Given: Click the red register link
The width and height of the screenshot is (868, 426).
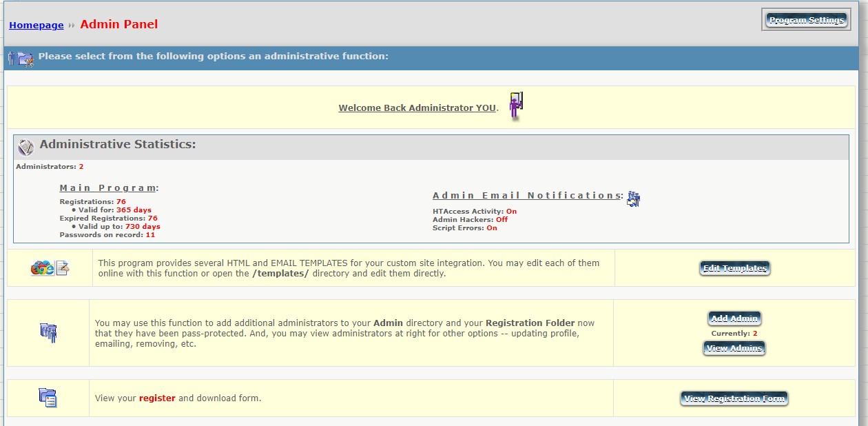Looking at the screenshot, I should click(157, 398).
